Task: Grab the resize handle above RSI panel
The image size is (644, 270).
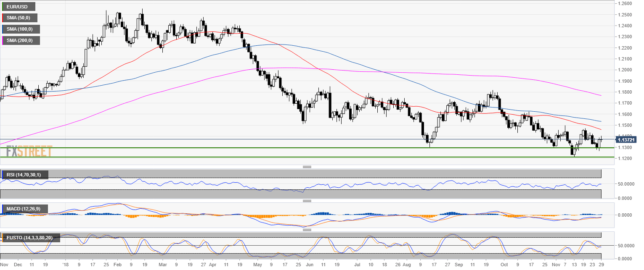Action: [307, 167]
